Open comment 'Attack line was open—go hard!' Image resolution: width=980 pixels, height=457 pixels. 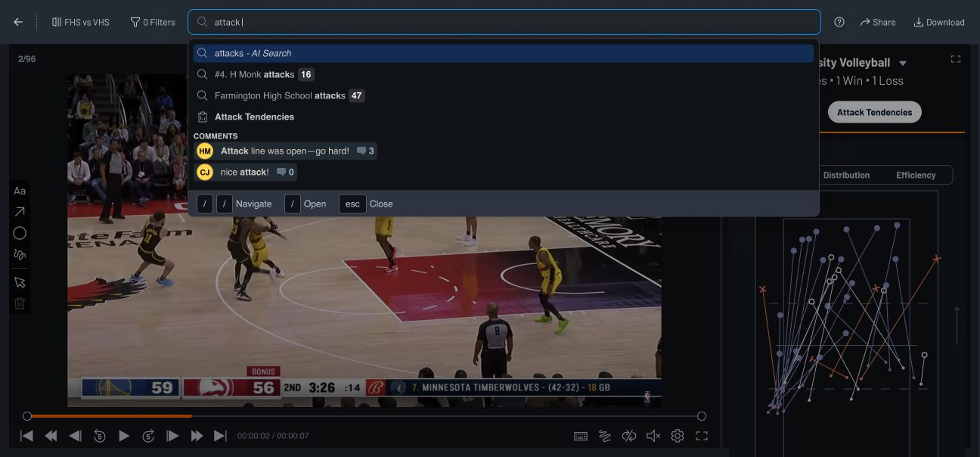click(285, 151)
